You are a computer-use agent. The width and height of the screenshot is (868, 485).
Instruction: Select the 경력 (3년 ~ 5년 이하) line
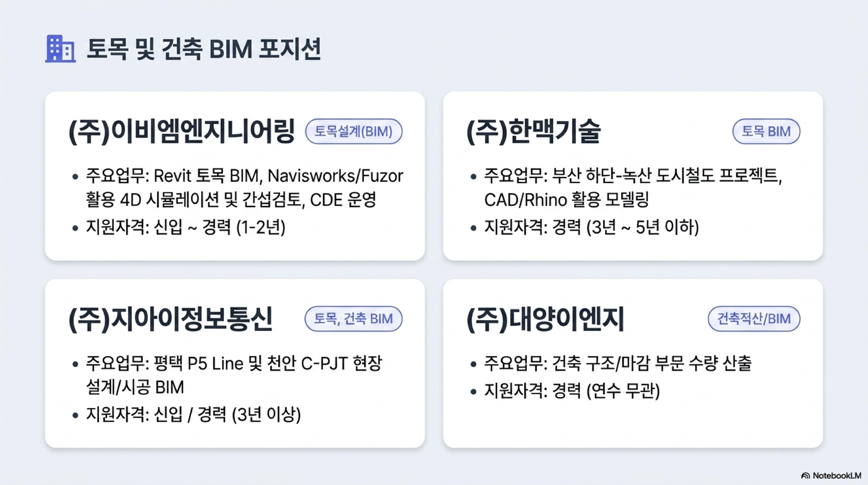[592, 227]
